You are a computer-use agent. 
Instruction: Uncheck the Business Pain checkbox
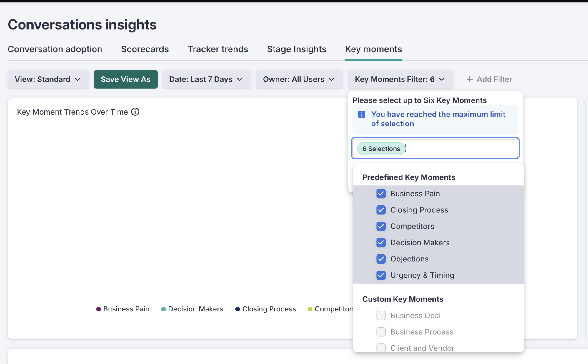(x=381, y=194)
